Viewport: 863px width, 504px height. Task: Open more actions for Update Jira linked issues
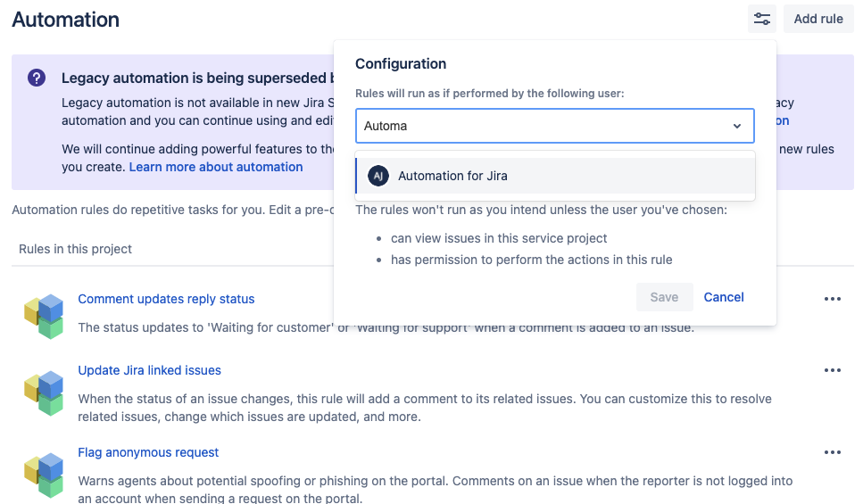tap(832, 370)
